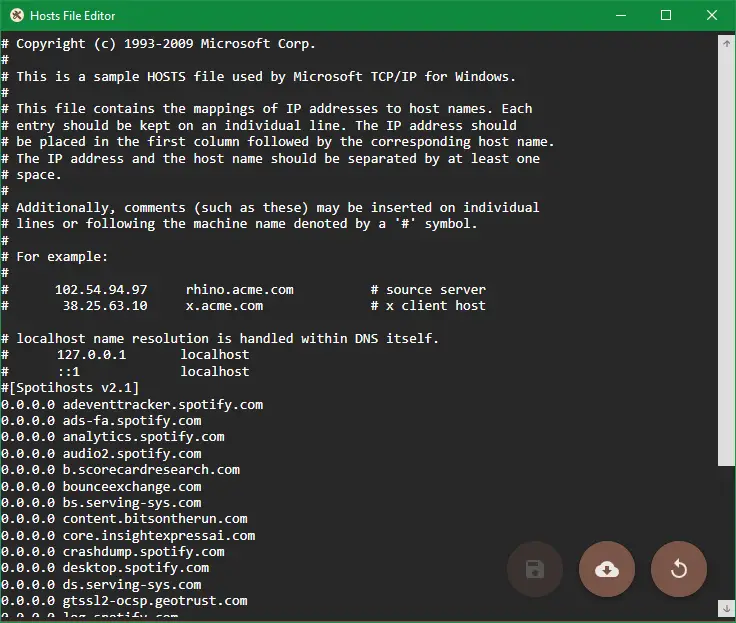Click the vertical scrollbar thumb
The image size is (736, 623).
pyautogui.click(x=727, y=259)
